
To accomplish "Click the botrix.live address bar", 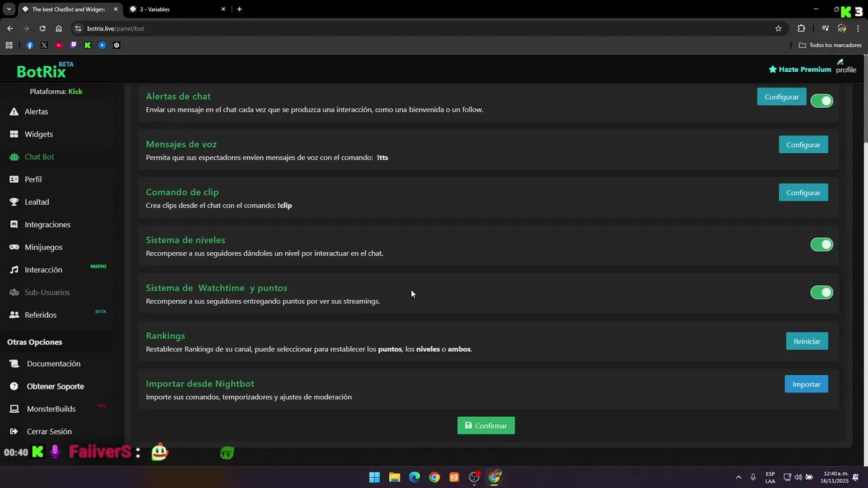I will coord(420,28).
